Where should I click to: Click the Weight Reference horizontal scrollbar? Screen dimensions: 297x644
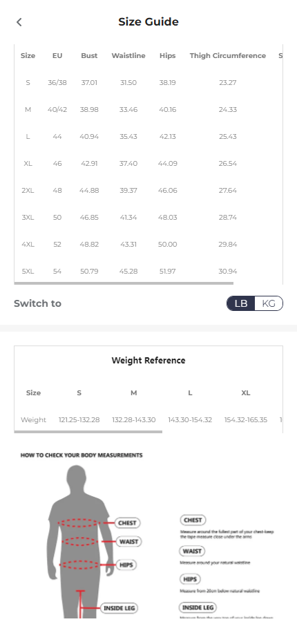[x=88, y=432]
